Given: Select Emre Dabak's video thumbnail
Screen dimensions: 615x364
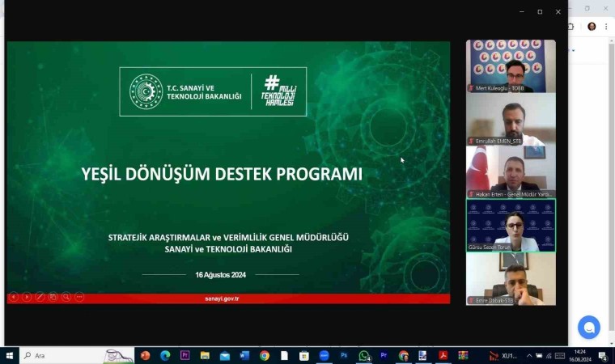Looking at the screenshot, I should coord(511,279).
